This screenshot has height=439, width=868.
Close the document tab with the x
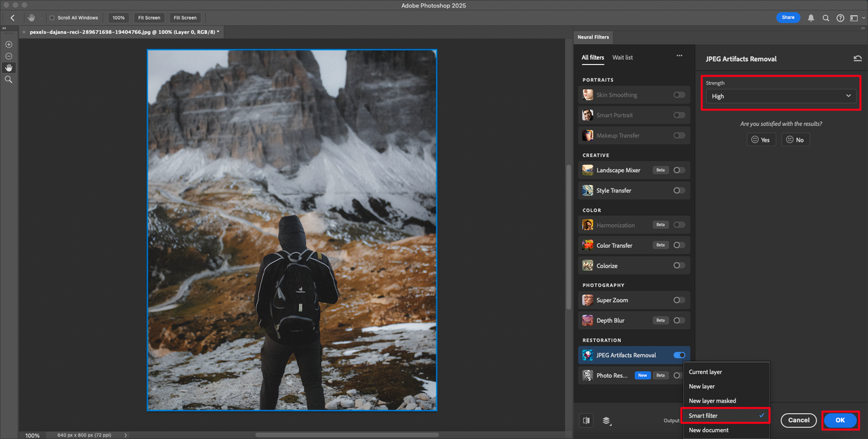click(24, 32)
